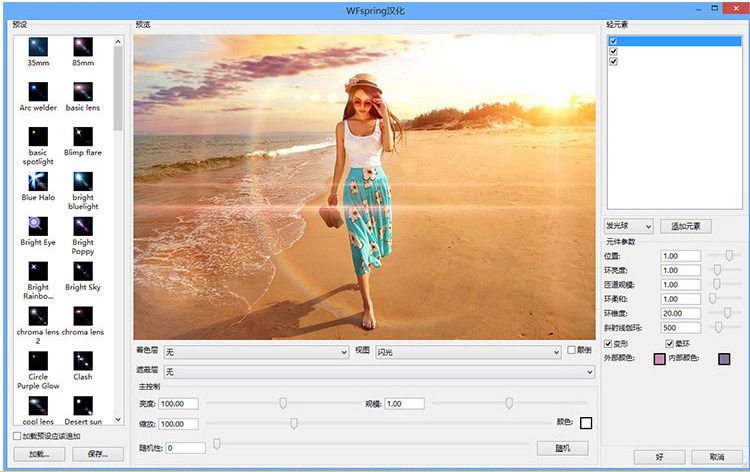
Task: Apply the Blue Halo preset
Action: click(39, 180)
